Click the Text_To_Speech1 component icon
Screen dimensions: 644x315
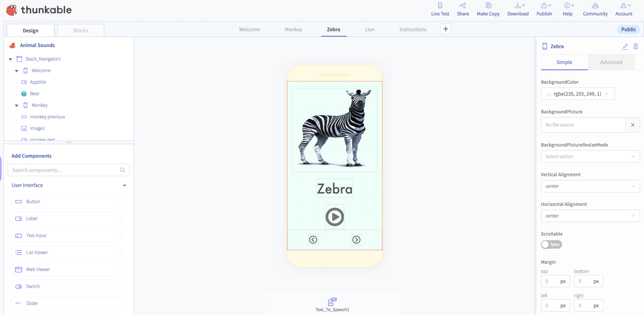point(333,301)
